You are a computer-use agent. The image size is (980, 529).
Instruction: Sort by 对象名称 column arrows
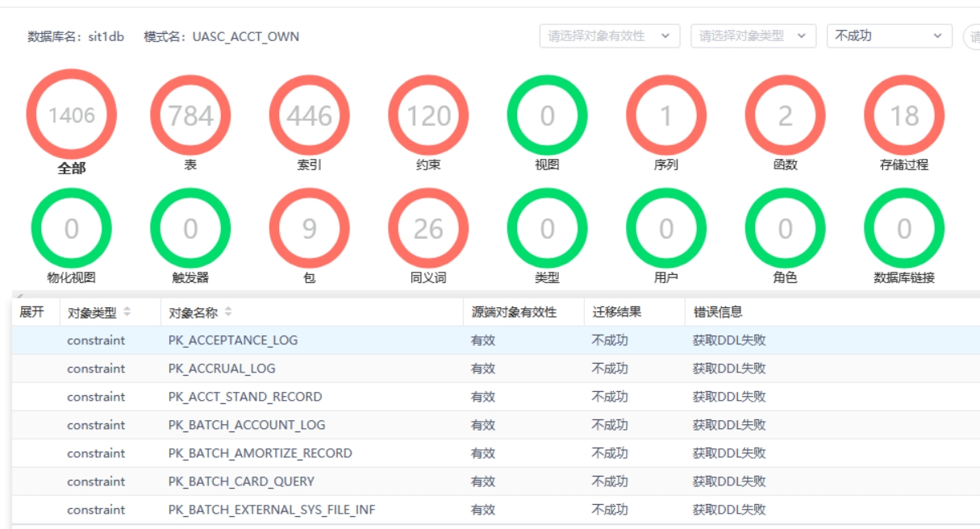pos(228,312)
